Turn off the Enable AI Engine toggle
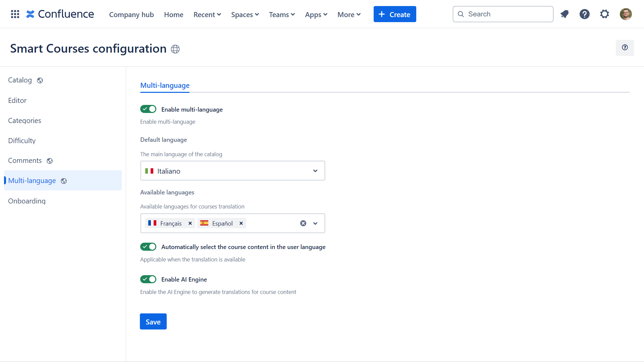644x362 pixels. pos(148,279)
